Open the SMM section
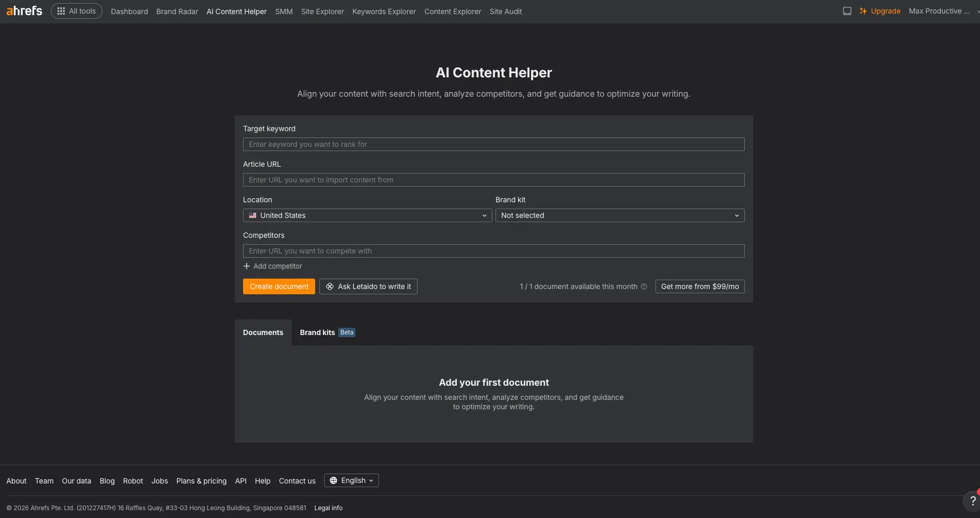Screen dimensions: 980x518 tap(284, 11)
